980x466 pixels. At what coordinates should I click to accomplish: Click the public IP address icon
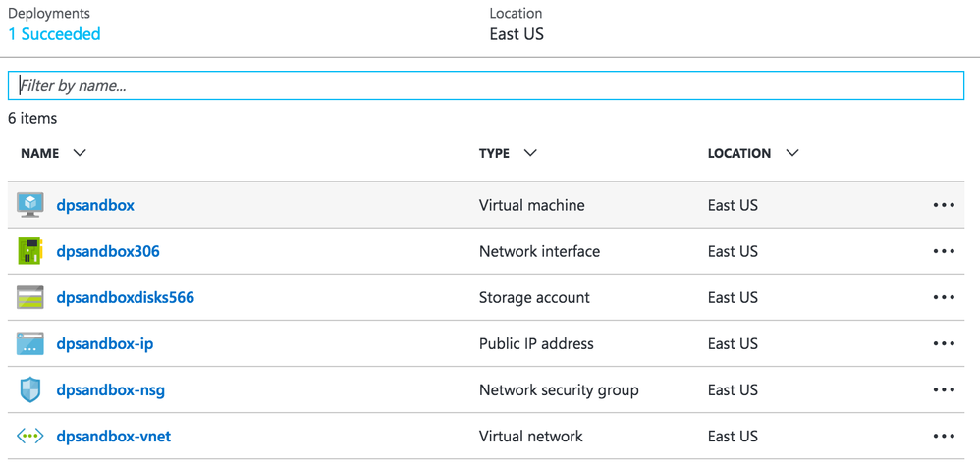30,343
